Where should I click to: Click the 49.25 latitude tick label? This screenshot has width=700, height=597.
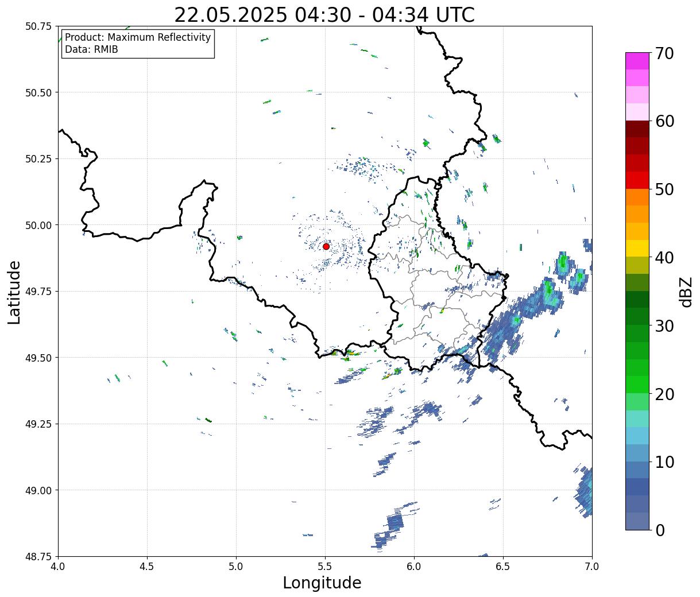coord(38,424)
